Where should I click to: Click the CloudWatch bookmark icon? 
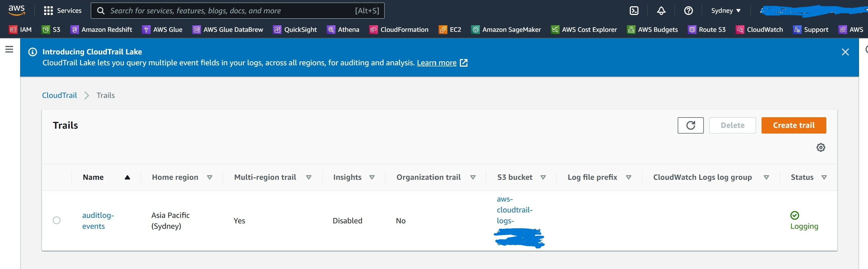coord(739,30)
